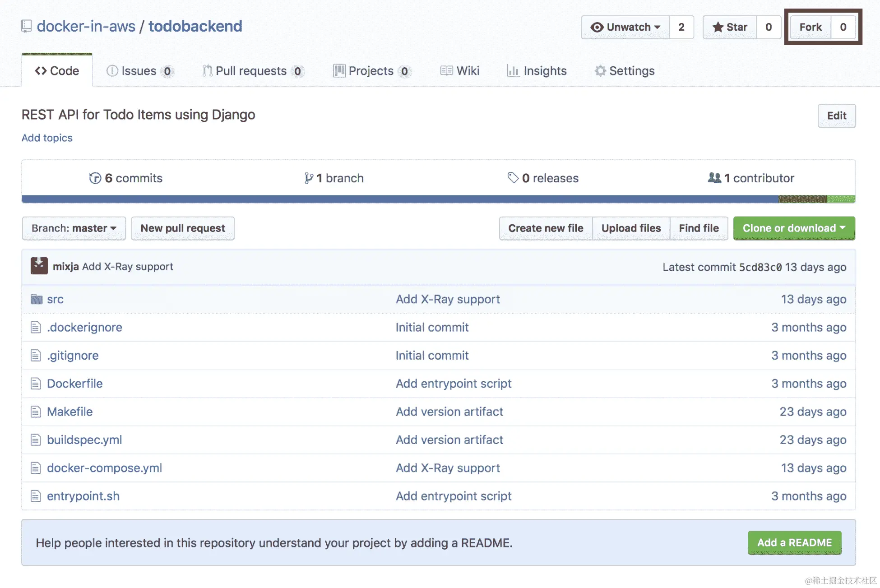
Task: Open the Issues tab
Action: click(x=140, y=71)
